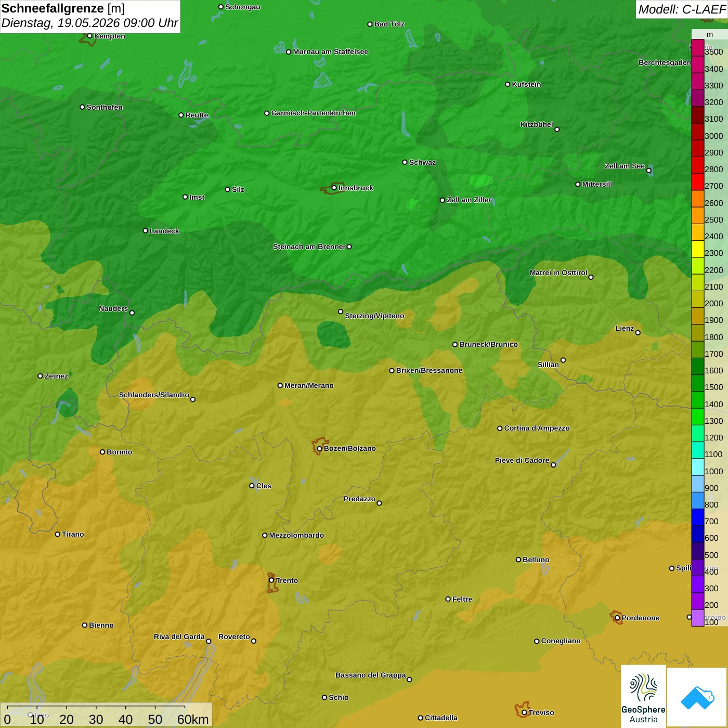Click the Trento city marker
Screen dimensions: 728x728
271,580
